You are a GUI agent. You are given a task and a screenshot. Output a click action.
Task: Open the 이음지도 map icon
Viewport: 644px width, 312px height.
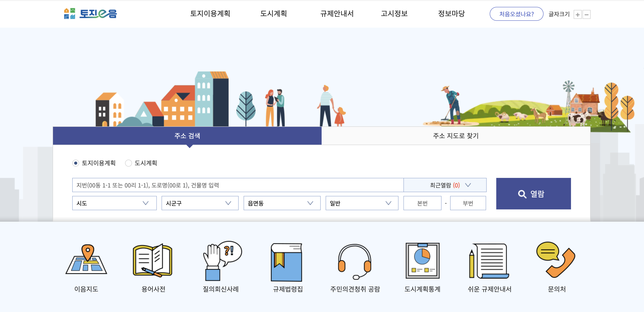tap(86, 260)
